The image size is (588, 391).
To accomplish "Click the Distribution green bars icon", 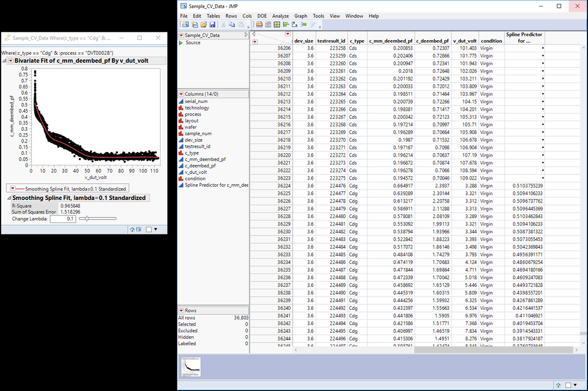I will [x=285, y=25].
